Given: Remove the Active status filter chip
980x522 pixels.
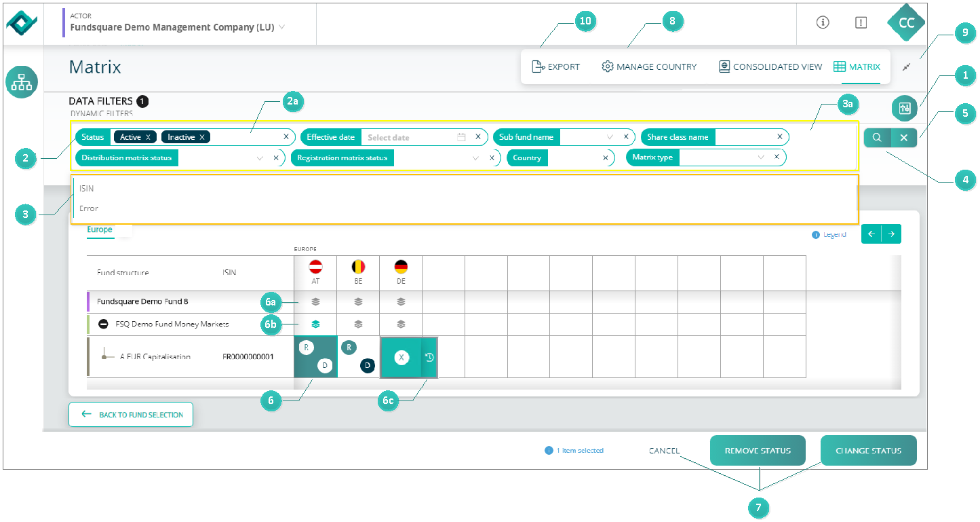Looking at the screenshot, I should click(x=148, y=137).
